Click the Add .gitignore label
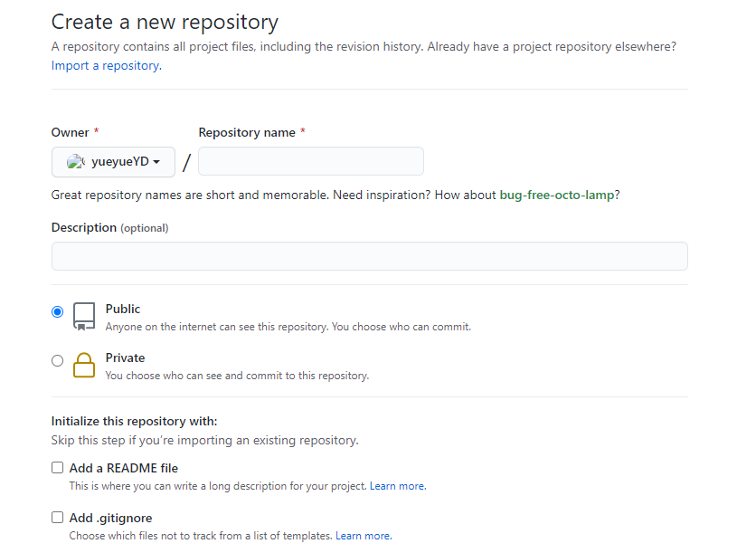 (x=111, y=518)
